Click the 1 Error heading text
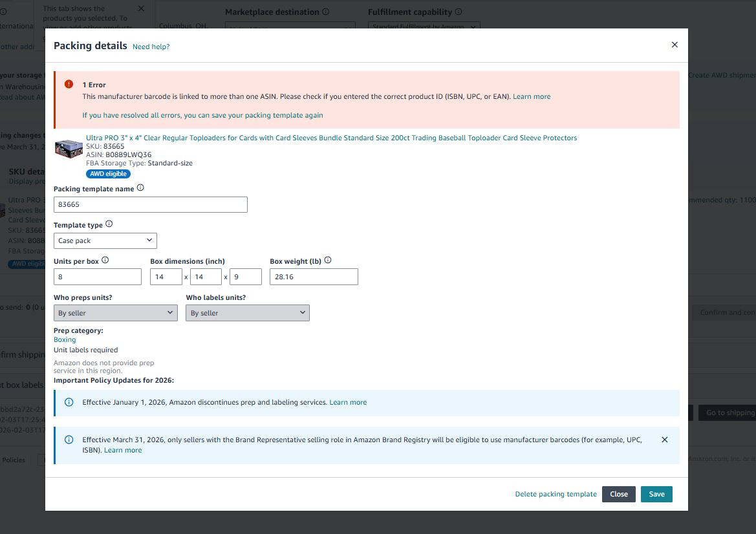 [94, 85]
